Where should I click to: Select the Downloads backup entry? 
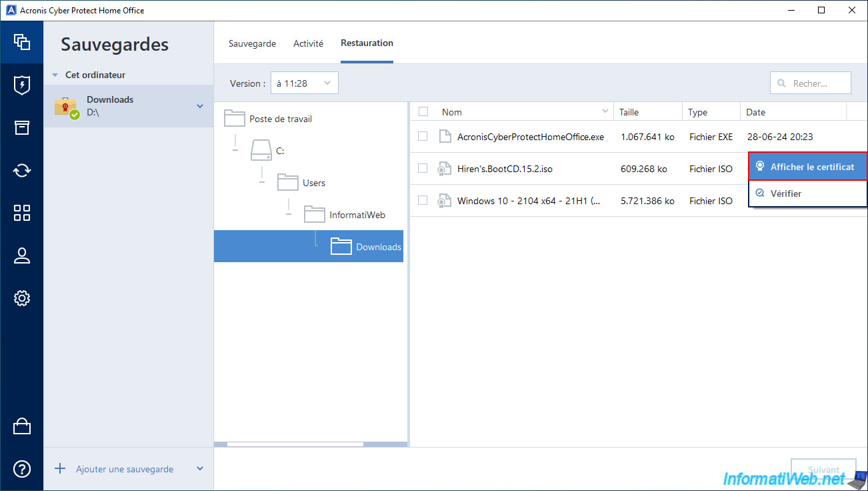129,106
